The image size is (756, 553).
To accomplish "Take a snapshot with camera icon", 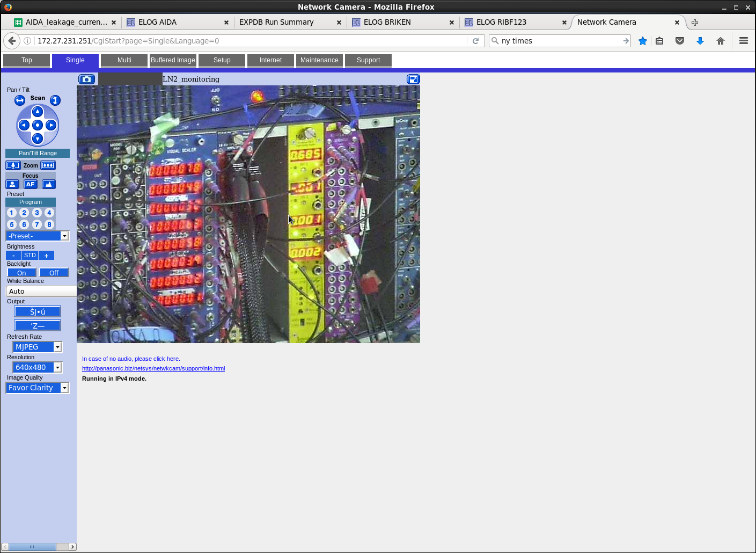I will (x=86, y=79).
